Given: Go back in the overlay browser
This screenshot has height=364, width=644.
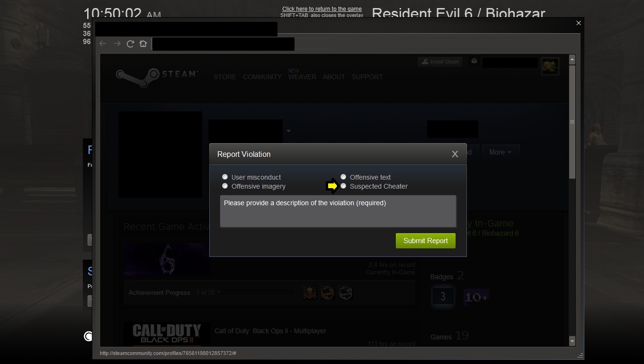Looking at the screenshot, I should click(x=103, y=44).
